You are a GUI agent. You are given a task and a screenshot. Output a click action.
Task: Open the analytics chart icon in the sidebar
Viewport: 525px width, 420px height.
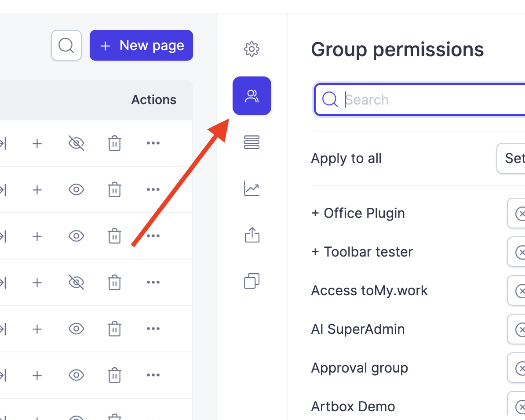[252, 189]
